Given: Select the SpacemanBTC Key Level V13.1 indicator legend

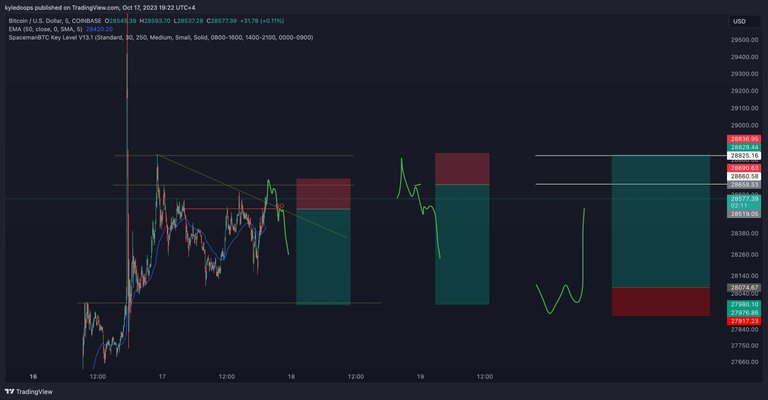Looking at the screenshot, I should click(x=161, y=38).
